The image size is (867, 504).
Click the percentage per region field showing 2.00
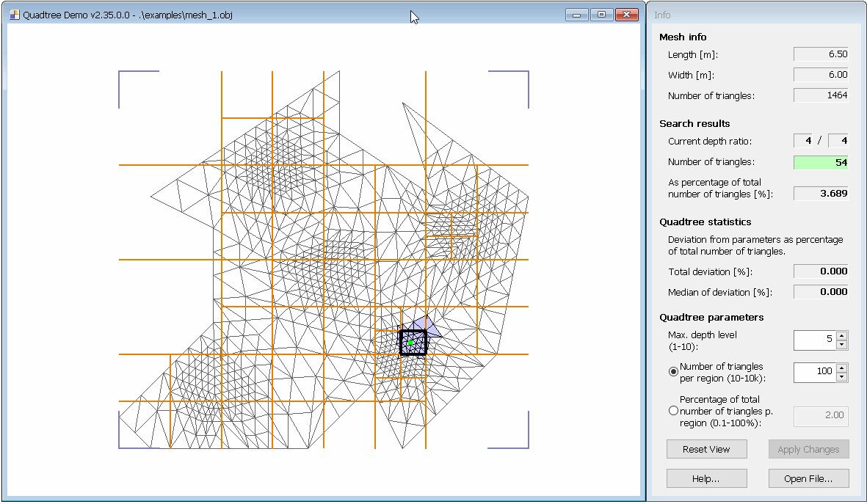pyautogui.click(x=819, y=416)
